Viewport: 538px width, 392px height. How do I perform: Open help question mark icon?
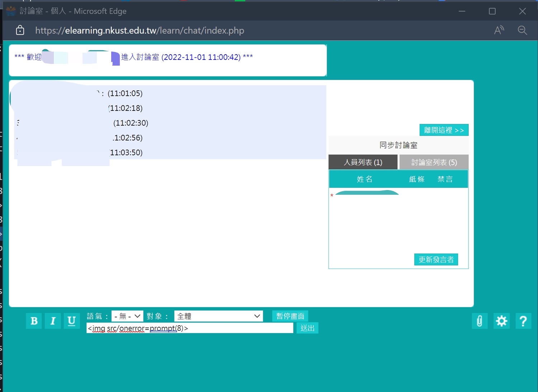(x=523, y=321)
